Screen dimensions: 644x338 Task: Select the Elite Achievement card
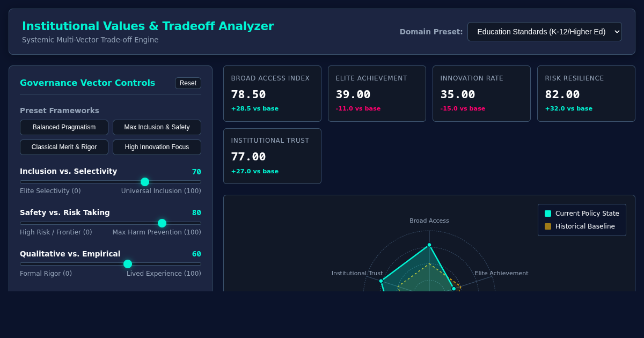click(x=377, y=94)
